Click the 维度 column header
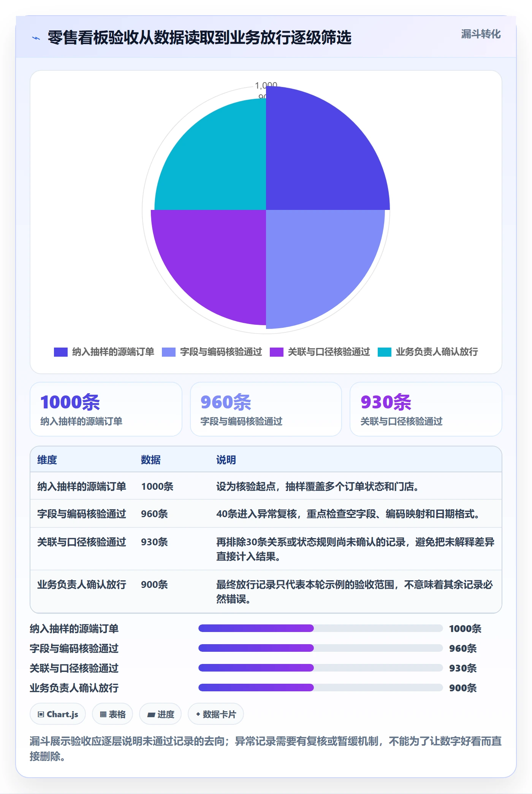532x794 pixels. (47, 460)
